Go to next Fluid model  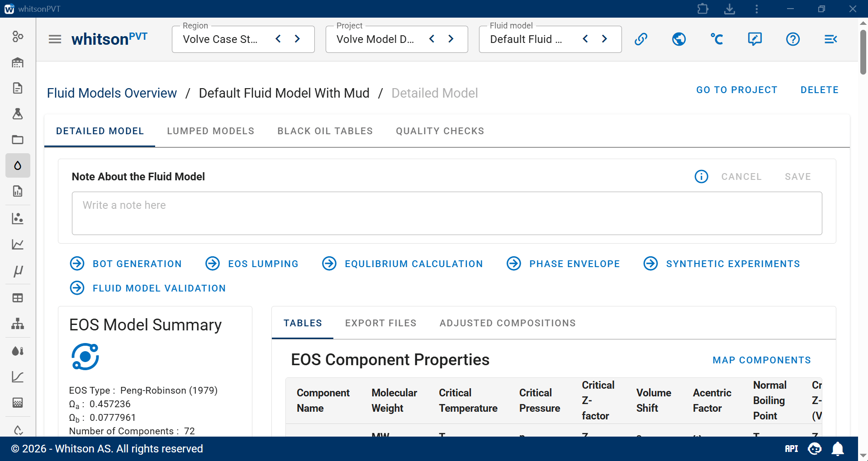(x=604, y=39)
